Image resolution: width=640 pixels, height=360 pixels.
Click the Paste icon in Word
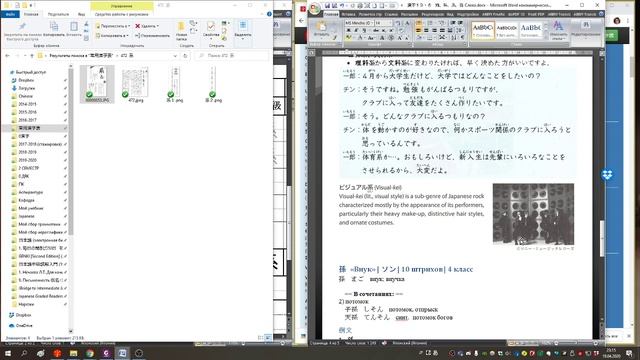click(322, 27)
